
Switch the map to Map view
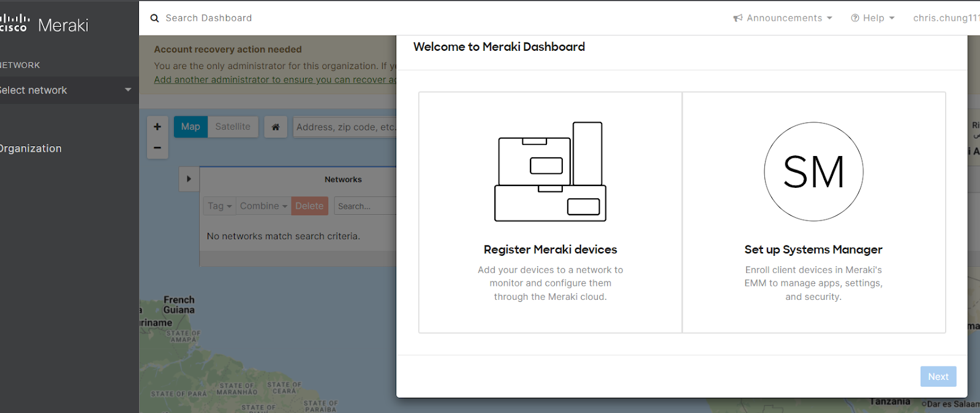[x=190, y=127]
